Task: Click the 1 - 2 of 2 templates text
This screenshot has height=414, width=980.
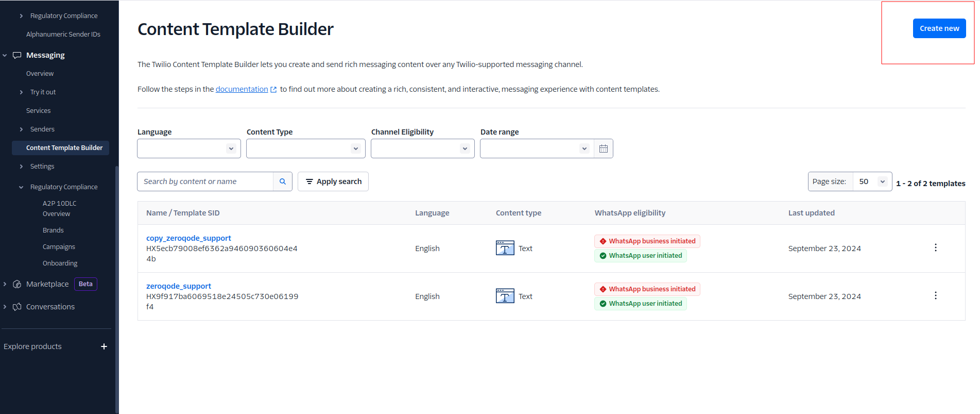Action: [931, 184]
